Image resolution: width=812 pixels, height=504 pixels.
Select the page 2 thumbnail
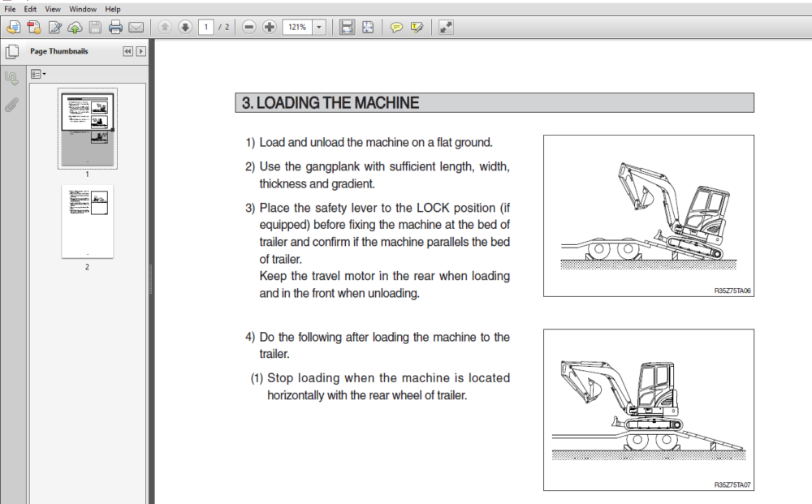[x=87, y=222]
